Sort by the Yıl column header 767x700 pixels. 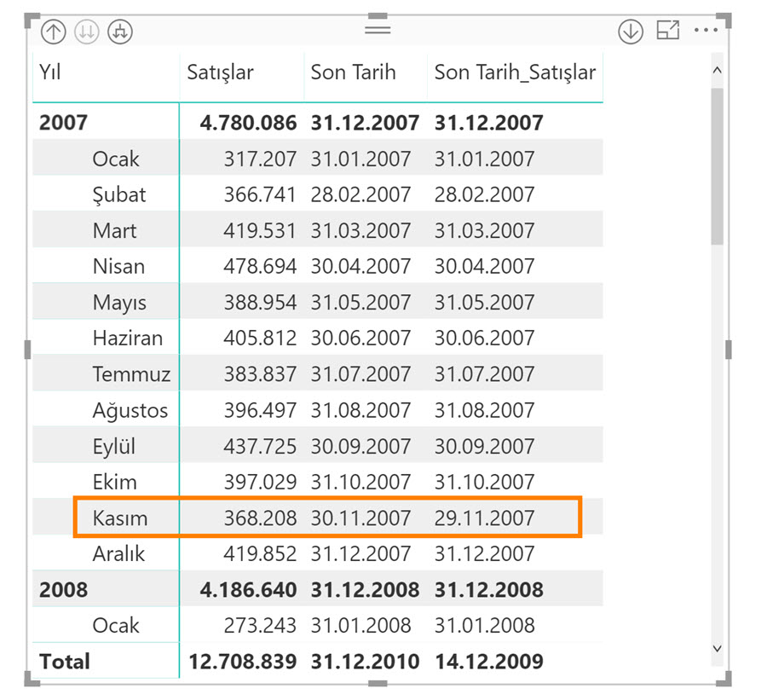point(50,72)
